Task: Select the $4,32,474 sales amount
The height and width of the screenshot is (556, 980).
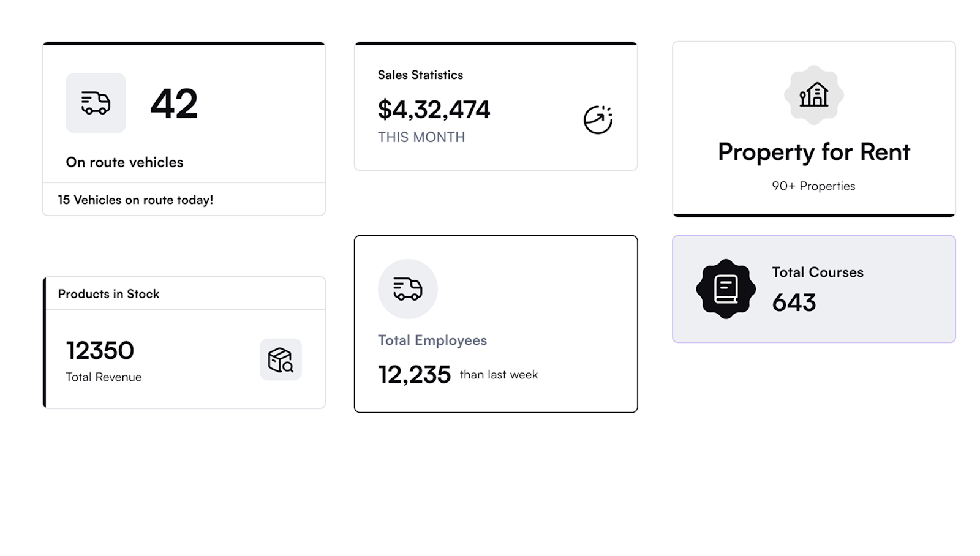Action: point(434,110)
